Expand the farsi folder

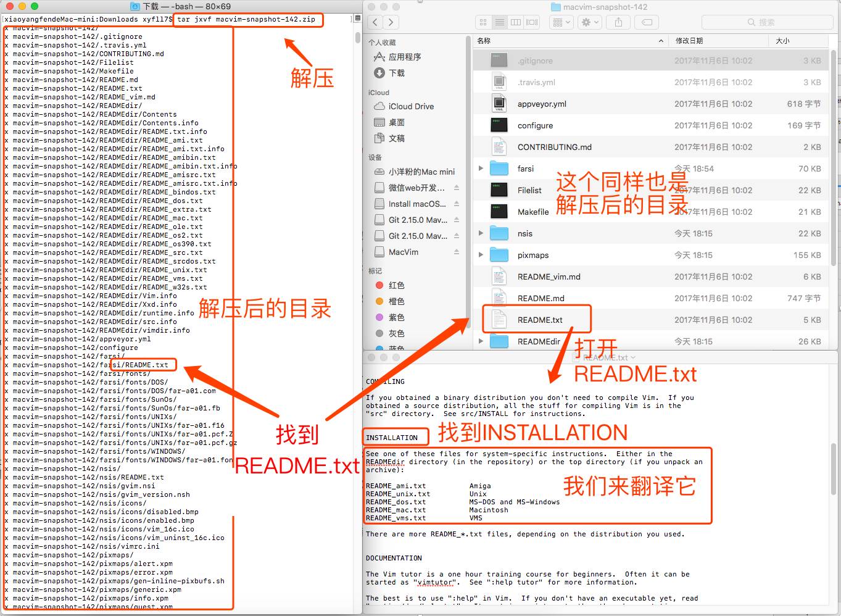[x=481, y=169]
